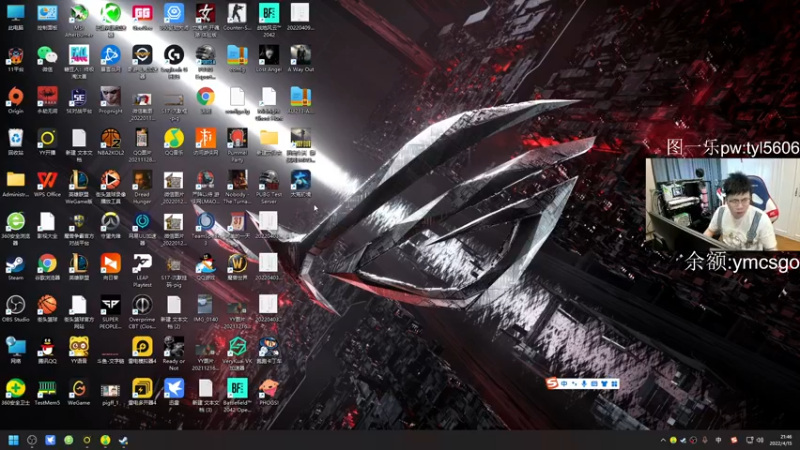The image size is (800, 450).
Task: Launch WPS Office from desktop
Action: click(47, 184)
